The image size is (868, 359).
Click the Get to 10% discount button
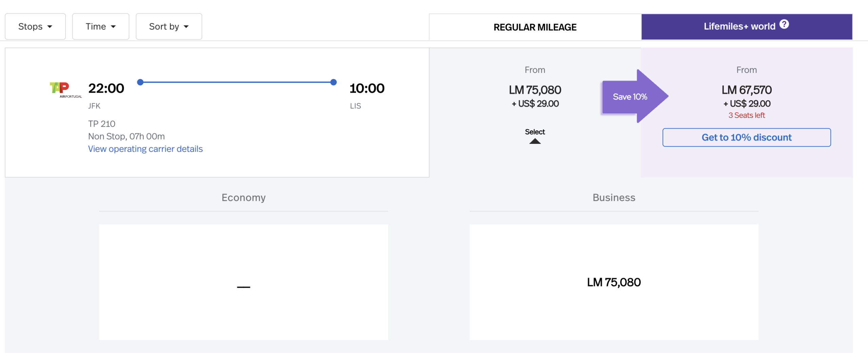[747, 137]
